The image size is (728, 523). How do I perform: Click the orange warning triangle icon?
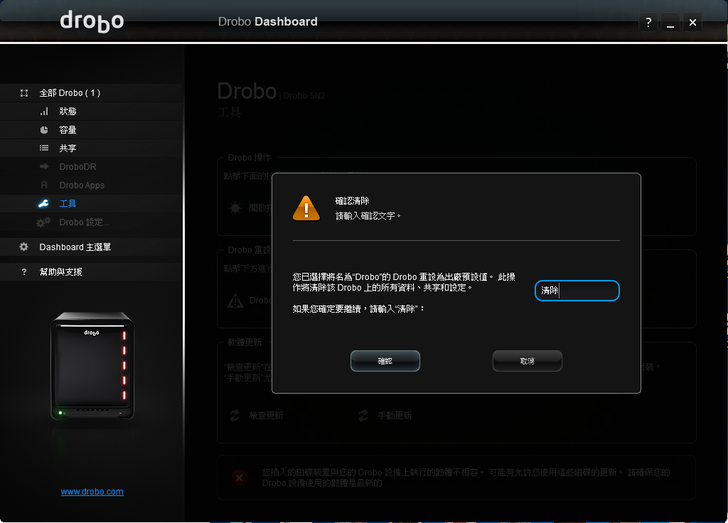point(306,207)
